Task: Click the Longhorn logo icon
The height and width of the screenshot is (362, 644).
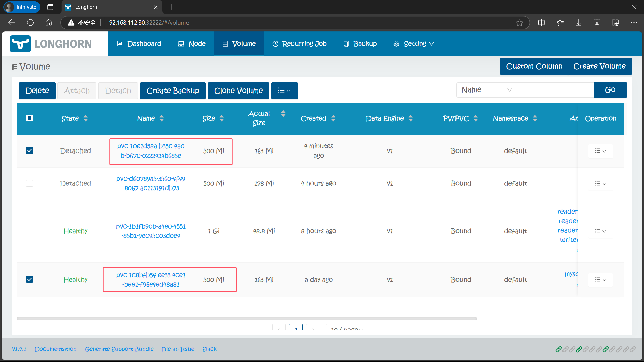Action: tap(20, 44)
